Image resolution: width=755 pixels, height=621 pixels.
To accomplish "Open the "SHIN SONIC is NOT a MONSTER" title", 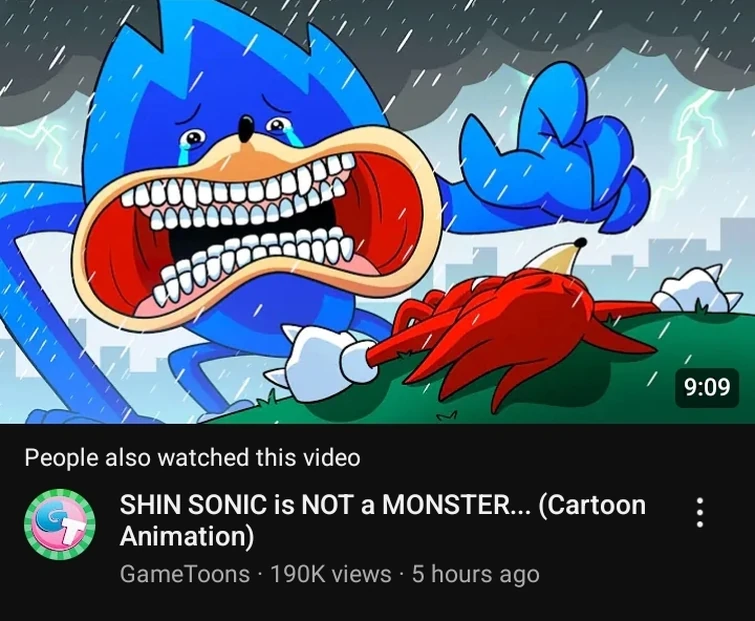I will click(382, 505).
